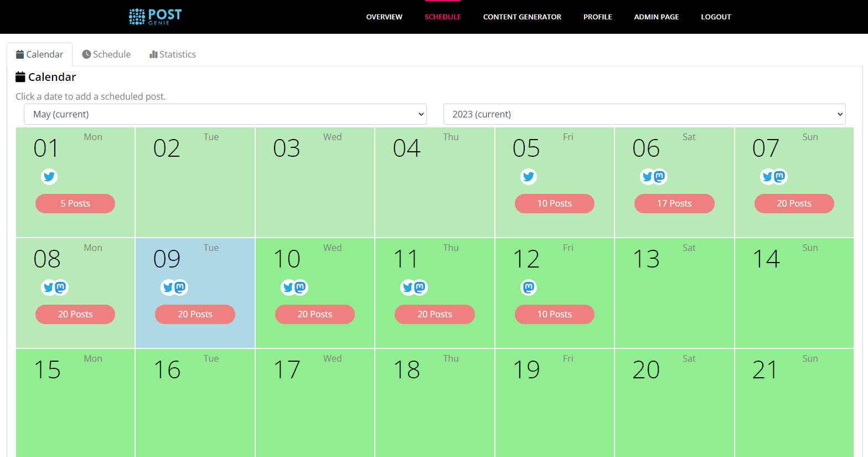Click the Twitter icon on May 05
Image resolution: width=868 pixels, height=457 pixels.
[x=529, y=177]
